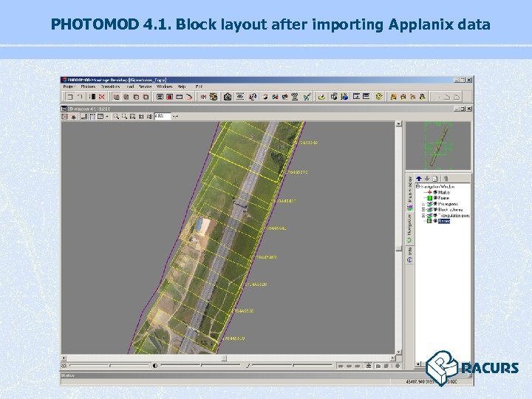Click the red curved line tool icon
532x399 pixels.
(189, 97)
